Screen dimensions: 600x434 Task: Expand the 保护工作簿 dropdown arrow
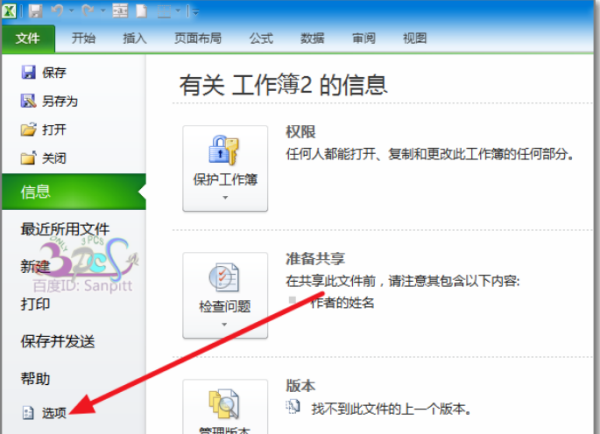(x=225, y=197)
